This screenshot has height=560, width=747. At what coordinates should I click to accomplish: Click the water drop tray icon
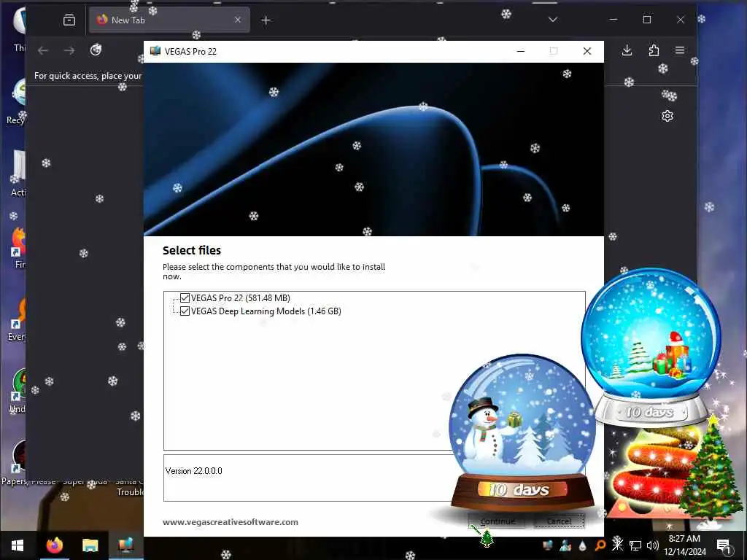click(582, 545)
